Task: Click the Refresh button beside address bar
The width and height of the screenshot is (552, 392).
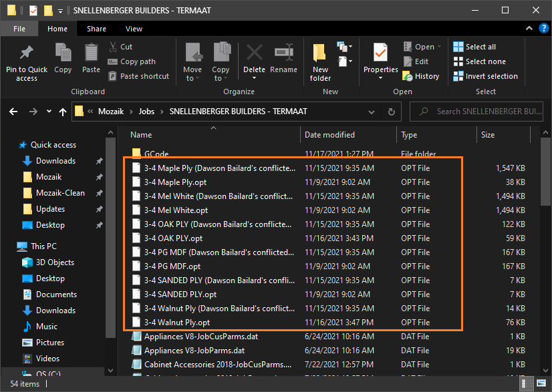Action: (x=391, y=112)
